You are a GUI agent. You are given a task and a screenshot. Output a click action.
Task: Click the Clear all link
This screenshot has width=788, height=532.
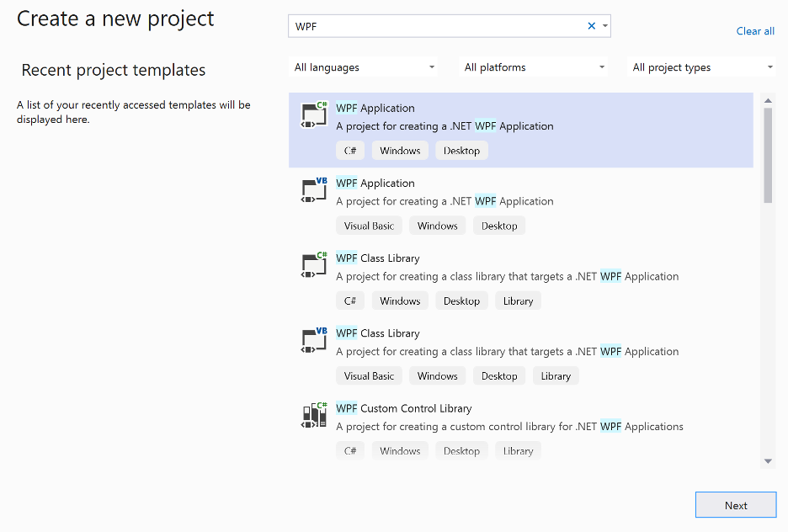click(x=755, y=31)
